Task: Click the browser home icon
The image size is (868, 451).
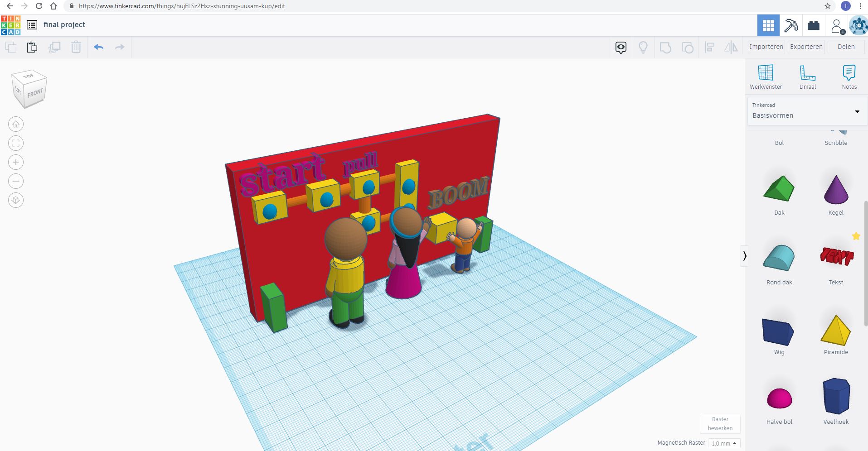Action: coord(53,6)
